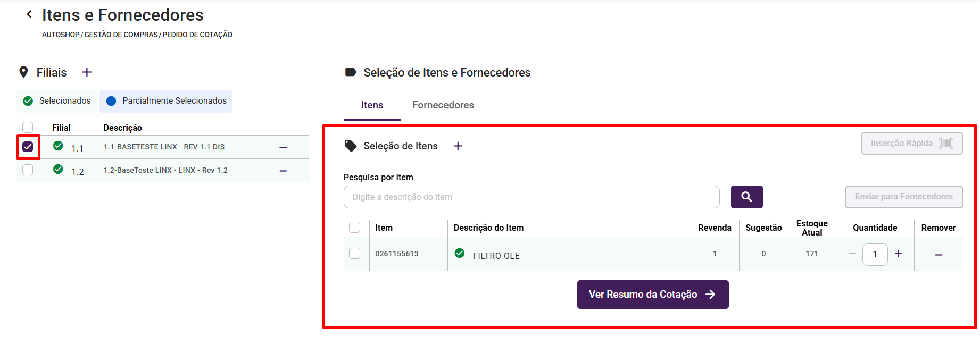Viewport: 980px width, 344px height.
Task: Add a new Filial with the plus icon
Action: click(87, 72)
